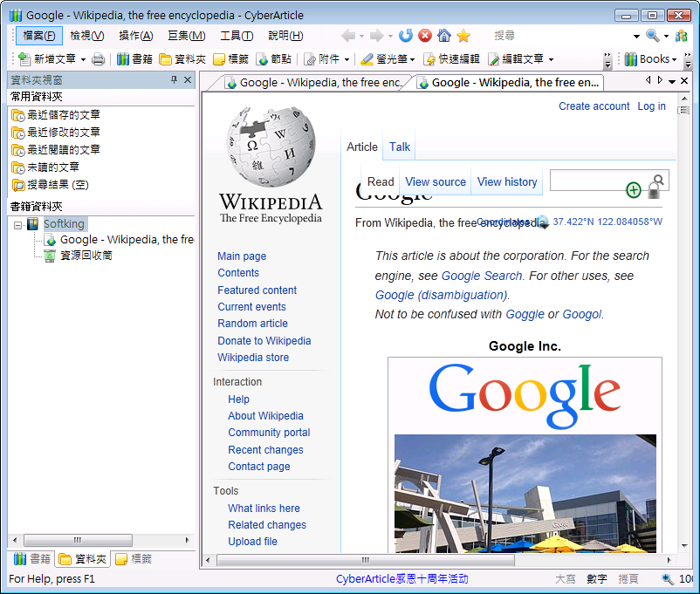Click the Create account link
The image size is (700, 594).
[594, 106]
